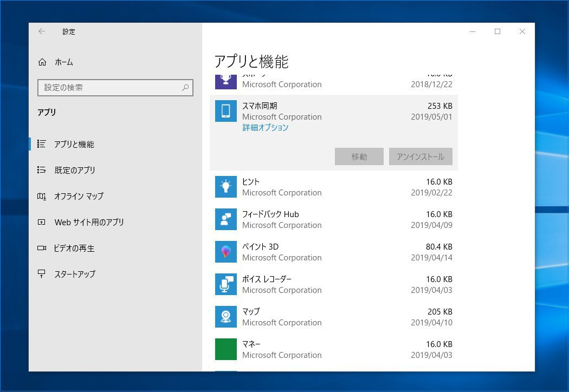Click the スタートアップ sidebar icon
569x392 pixels.
(41, 274)
